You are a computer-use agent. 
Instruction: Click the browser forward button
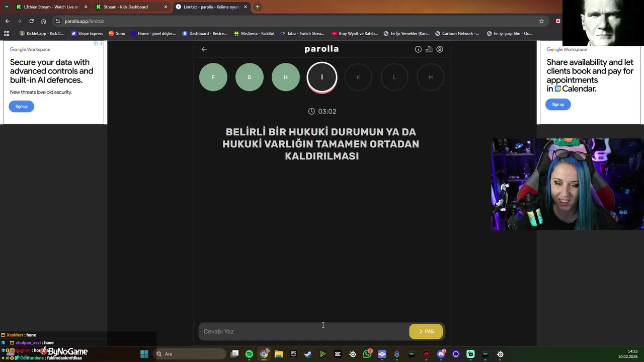click(19, 21)
